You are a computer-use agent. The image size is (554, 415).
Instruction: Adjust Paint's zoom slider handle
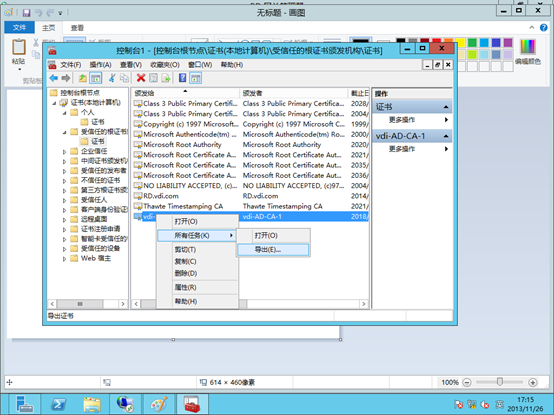tap(500, 382)
